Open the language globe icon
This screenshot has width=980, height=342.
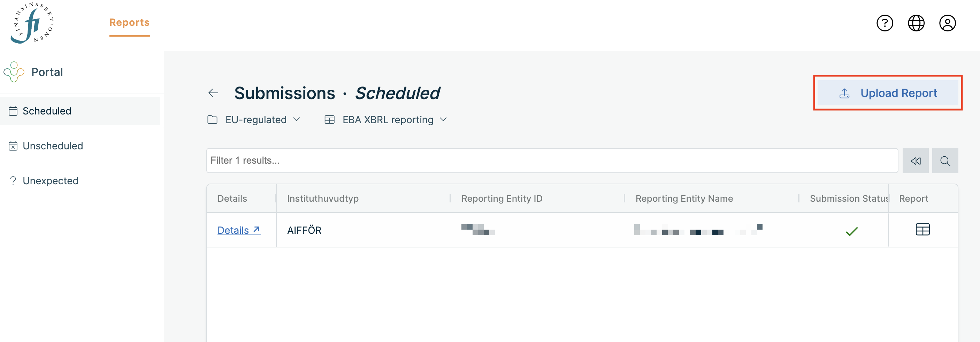click(916, 23)
